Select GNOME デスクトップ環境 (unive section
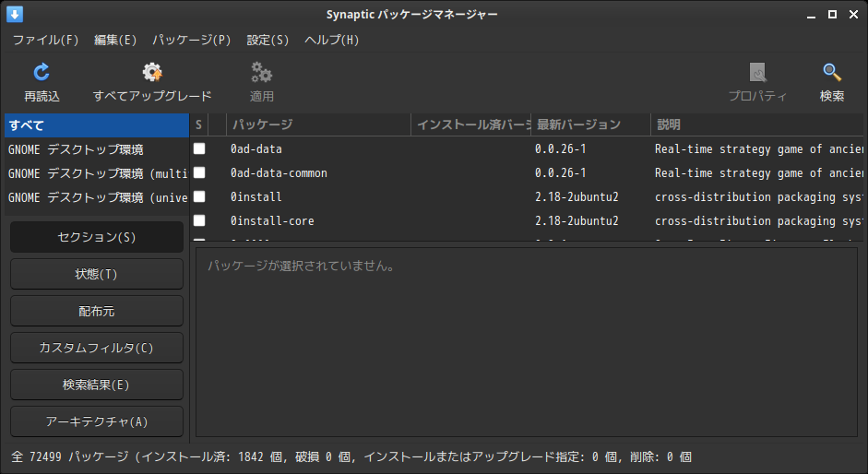This screenshot has height=474, width=868. (97, 197)
